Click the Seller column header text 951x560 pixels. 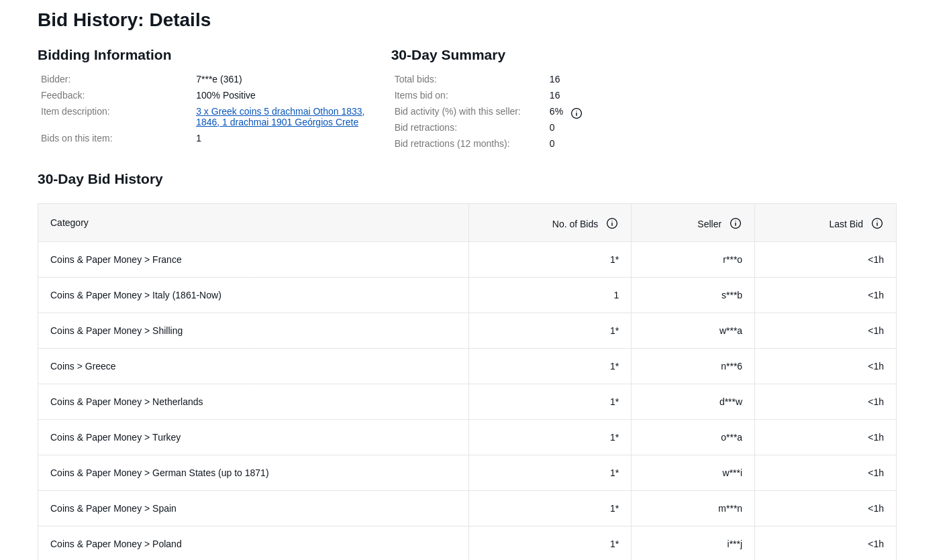tap(709, 224)
